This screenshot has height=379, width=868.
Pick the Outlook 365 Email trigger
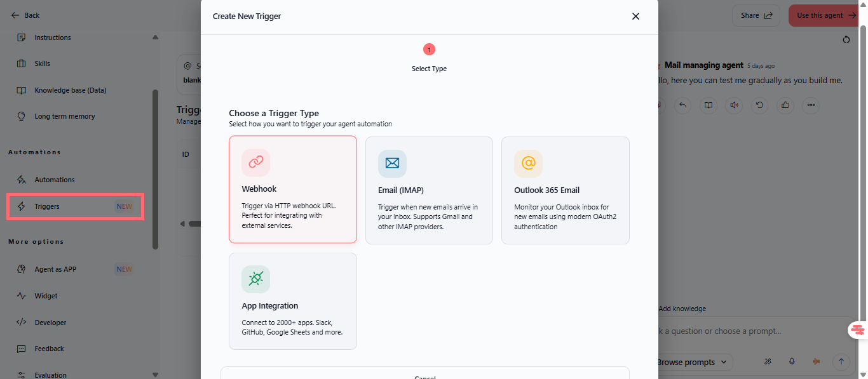point(565,190)
